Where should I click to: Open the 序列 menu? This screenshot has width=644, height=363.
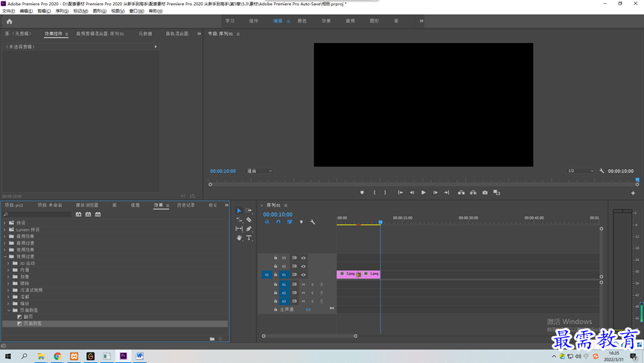(x=62, y=11)
